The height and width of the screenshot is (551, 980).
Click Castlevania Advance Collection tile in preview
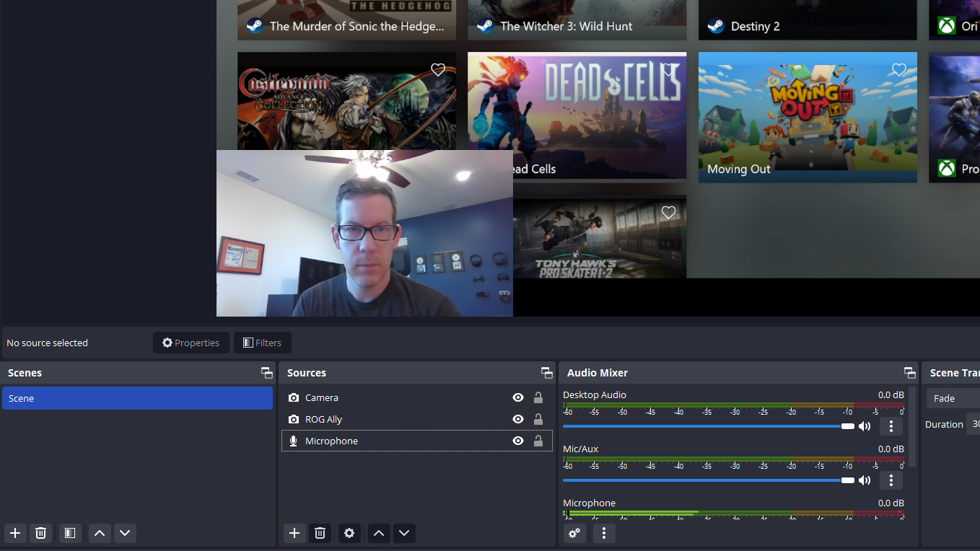tap(346, 101)
